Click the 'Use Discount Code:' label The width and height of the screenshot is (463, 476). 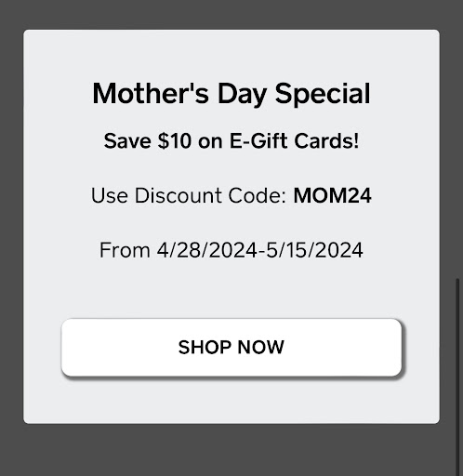click(x=189, y=196)
